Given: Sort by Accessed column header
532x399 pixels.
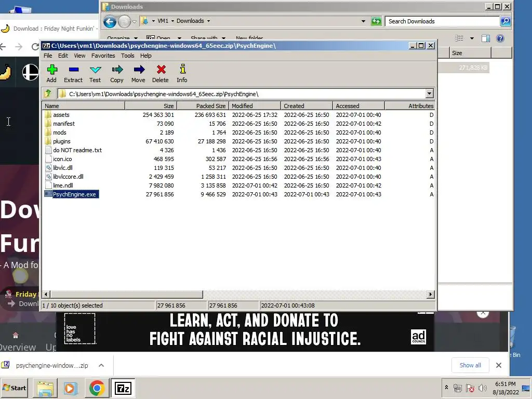Looking at the screenshot, I should pos(358,106).
